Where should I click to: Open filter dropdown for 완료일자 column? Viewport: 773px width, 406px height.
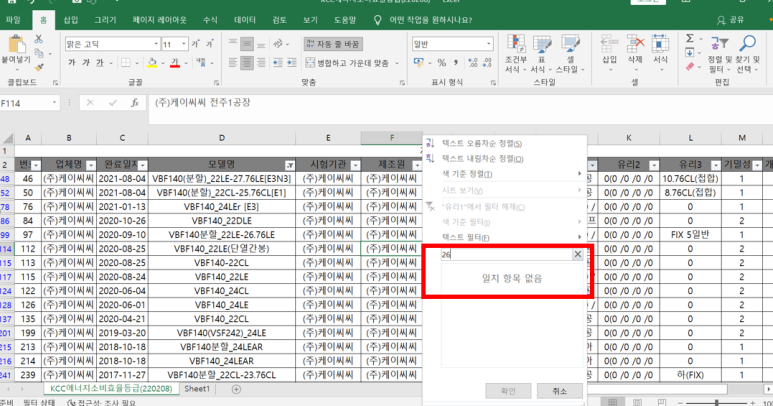point(142,165)
